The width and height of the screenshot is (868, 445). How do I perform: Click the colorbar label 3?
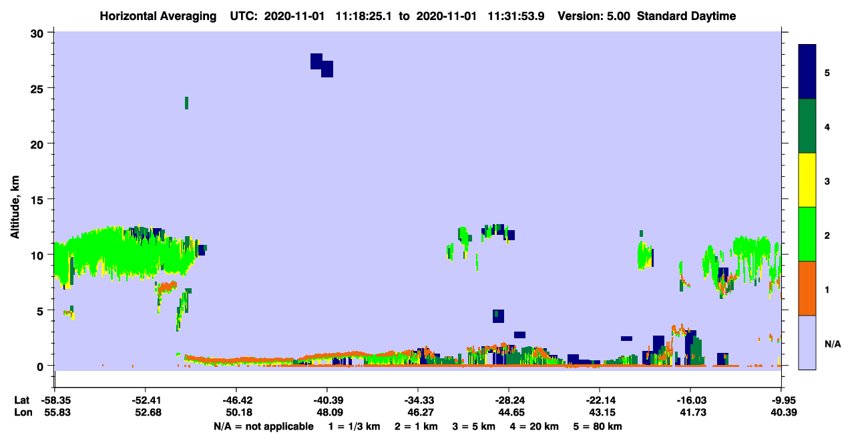(x=827, y=181)
